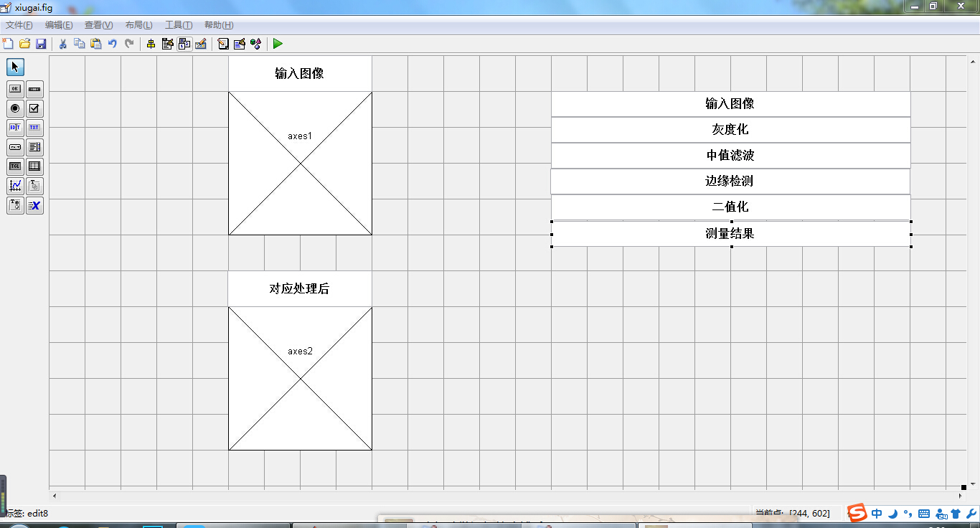Viewport: 980px width, 528px height.
Task: Click the horizontal scrollbar's left arrow
Action: coord(55,496)
